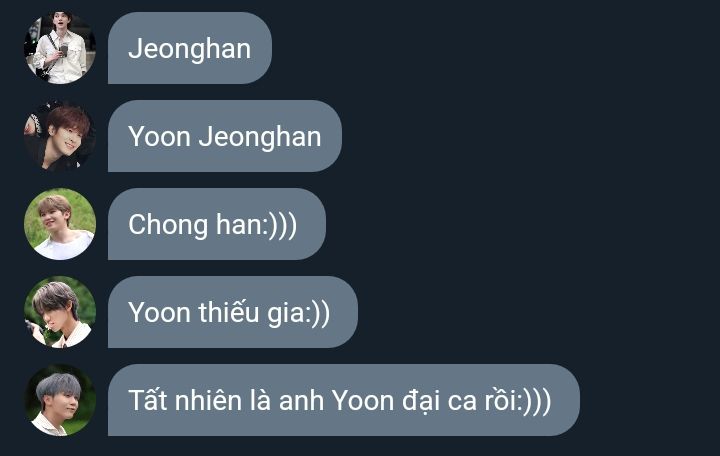The height and width of the screenshot is (456, 720).
Task: Click "Tất nhiên" at the start of last bubble
Action: (x=185, y=400)
